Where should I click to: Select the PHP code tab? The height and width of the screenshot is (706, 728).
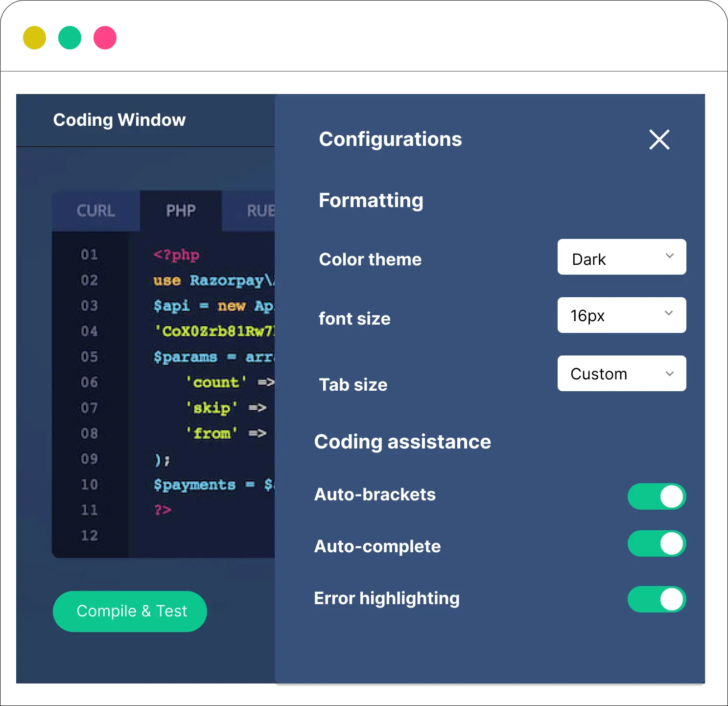(x=181, y=211)
